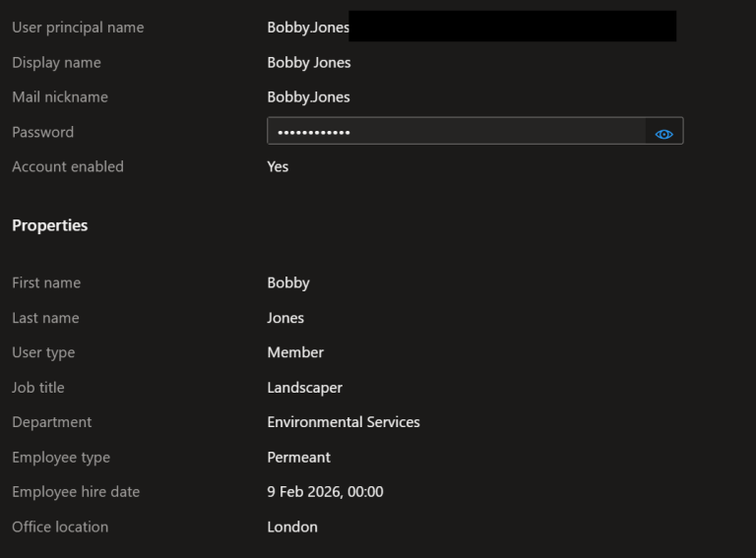Click the Password field label
Screen dimensions: 756x558
click(42, 132)
